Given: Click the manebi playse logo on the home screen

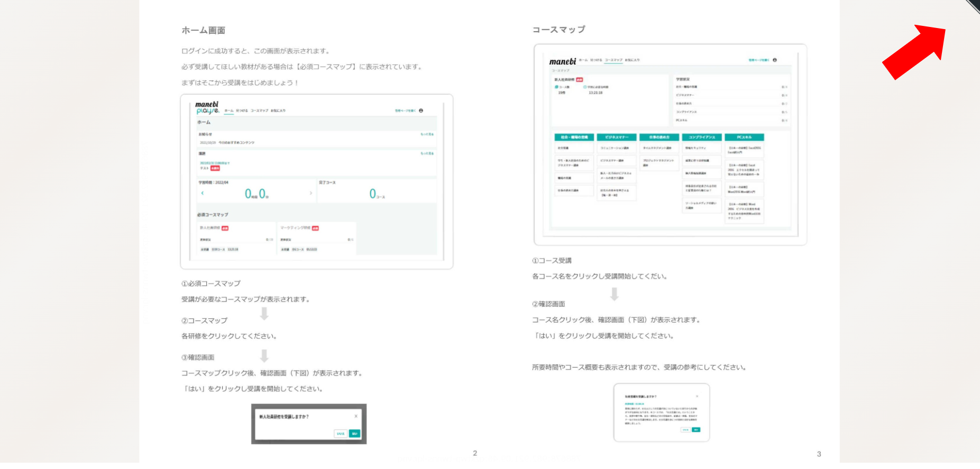Looking at the screenshot, I should (207, 108).
